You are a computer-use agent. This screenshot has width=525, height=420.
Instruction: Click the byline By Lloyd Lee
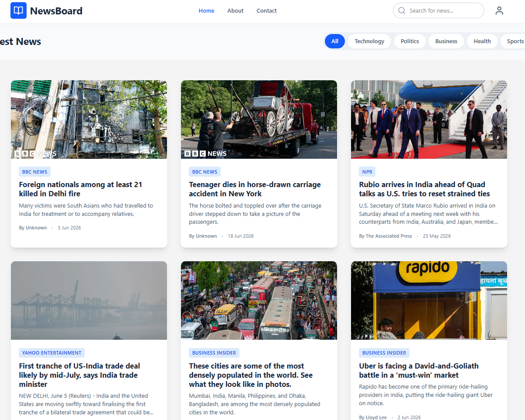pyautogui.click(x=373, y=417)
